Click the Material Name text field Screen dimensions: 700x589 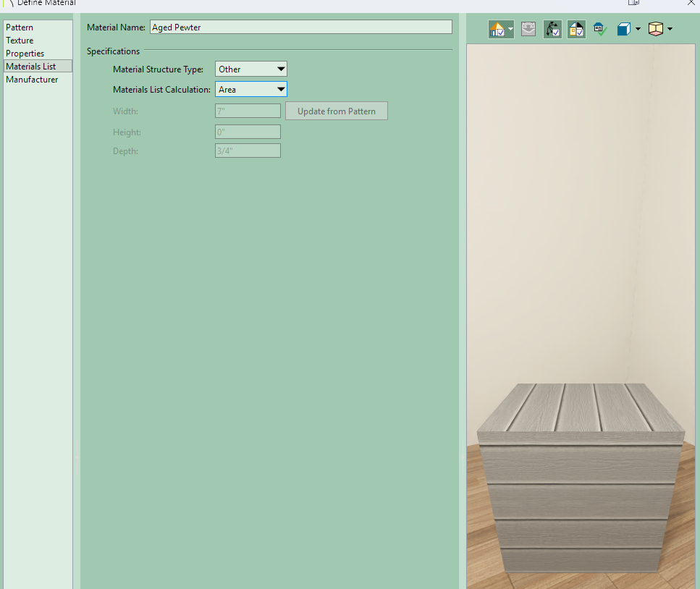click(300, 27)
